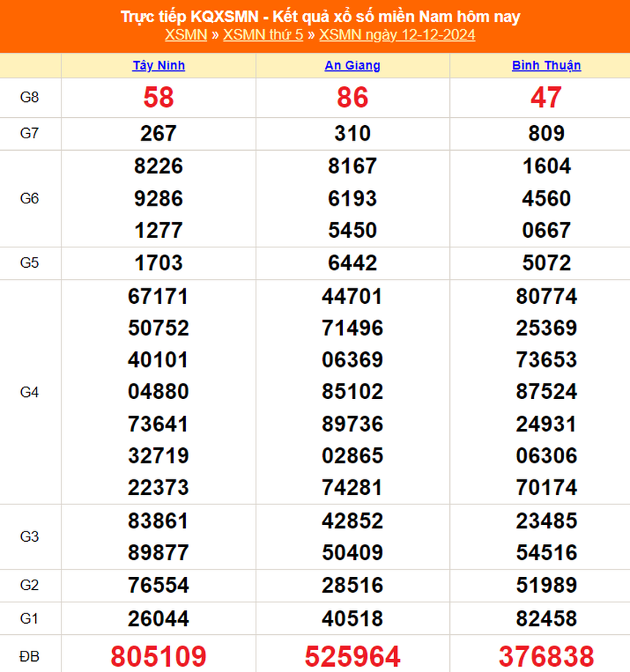Click An Giang's G8 result 86
Image resolution: width=630 pixels, height=672 pixels.
tap(352, 97)
